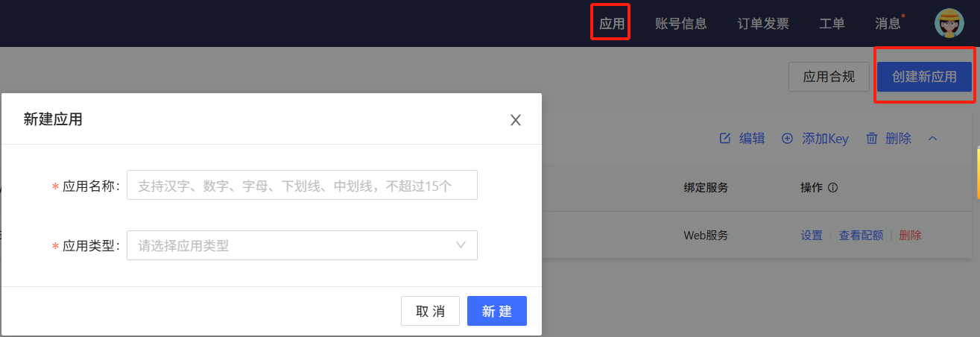Open the 工单 navigation item

point(832,23)
